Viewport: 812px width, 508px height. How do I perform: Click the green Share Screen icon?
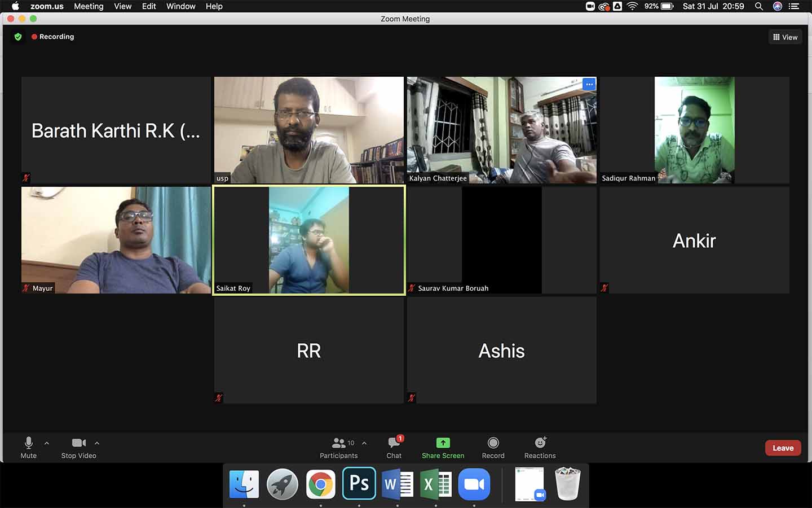tap(443, 443)
